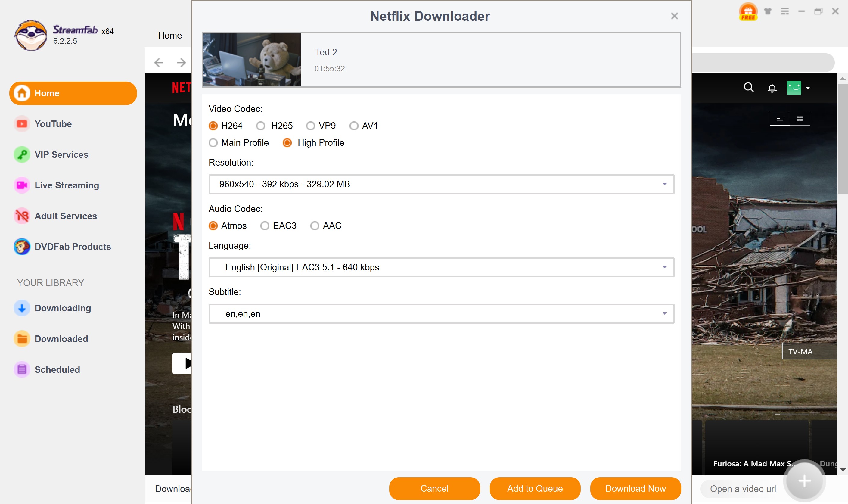848x504 pixels.
Task: Open the Home sidebar item
Action: 73,93
